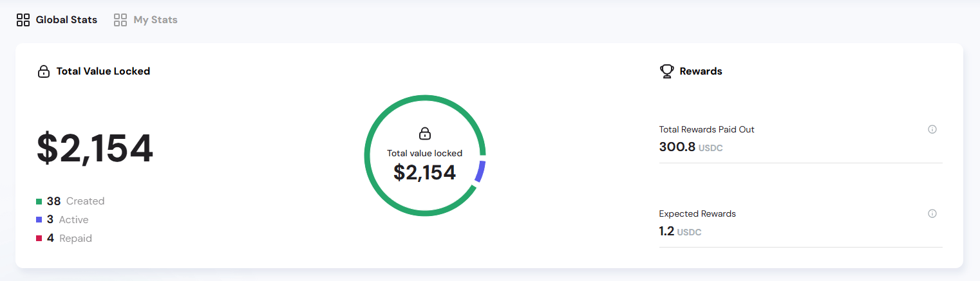The width and height of the screenshot is (980, 281).
Task: Click the Global Stats grid icon
Action: tap(23, 20)
